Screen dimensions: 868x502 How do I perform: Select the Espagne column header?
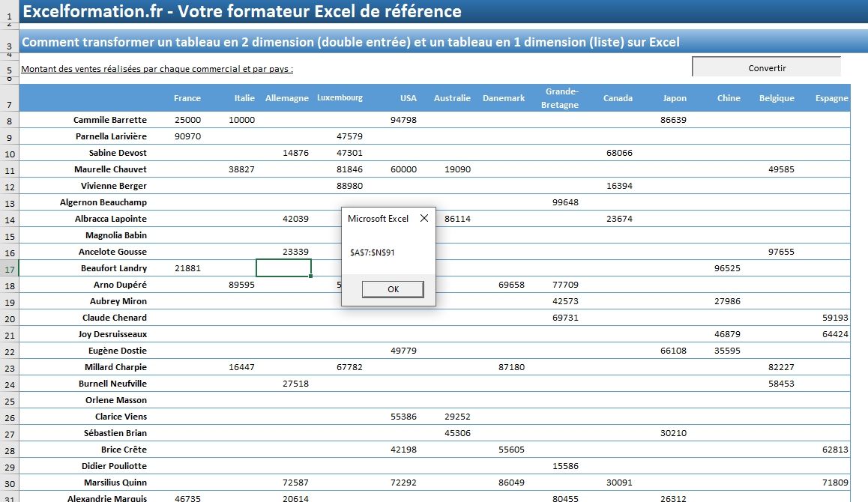[x=831, y=97]
